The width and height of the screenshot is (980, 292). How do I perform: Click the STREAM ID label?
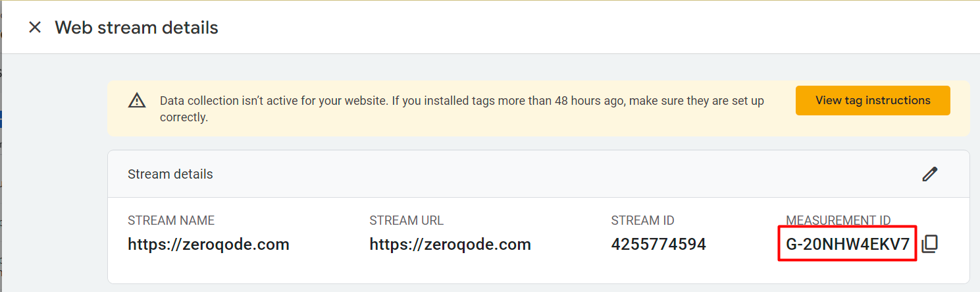642,221
